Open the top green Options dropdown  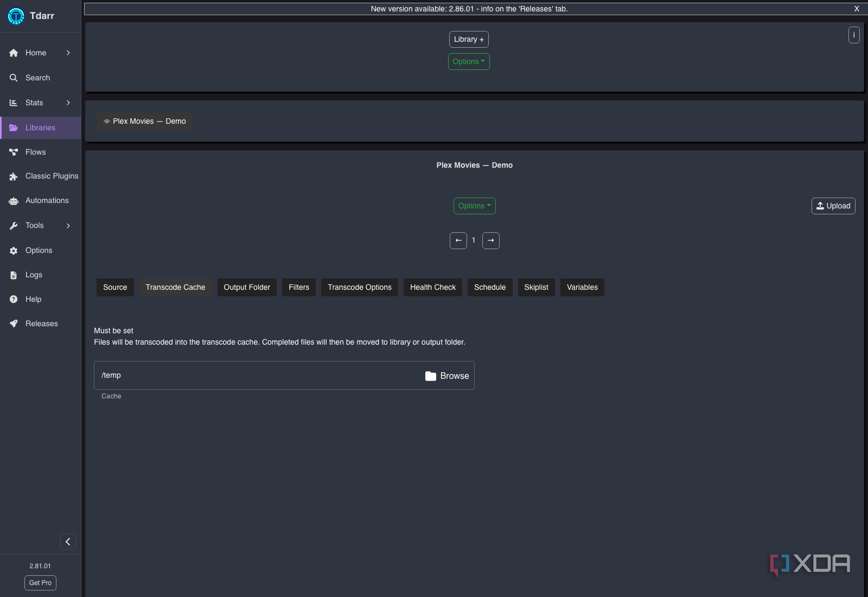(469, 61)
